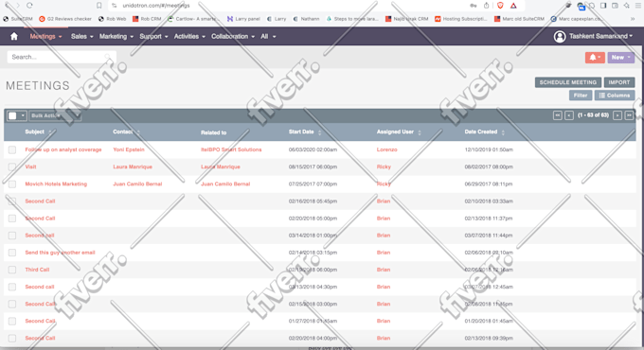The height and width of the screenshot is (350, 644).
Task: Open the Brave Shields lion icon
Action: 500,6
